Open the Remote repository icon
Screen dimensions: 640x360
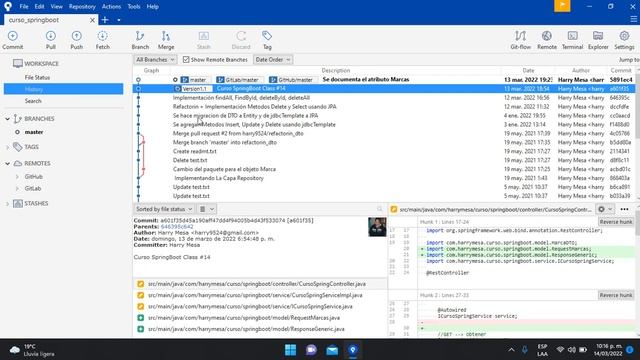547,40
